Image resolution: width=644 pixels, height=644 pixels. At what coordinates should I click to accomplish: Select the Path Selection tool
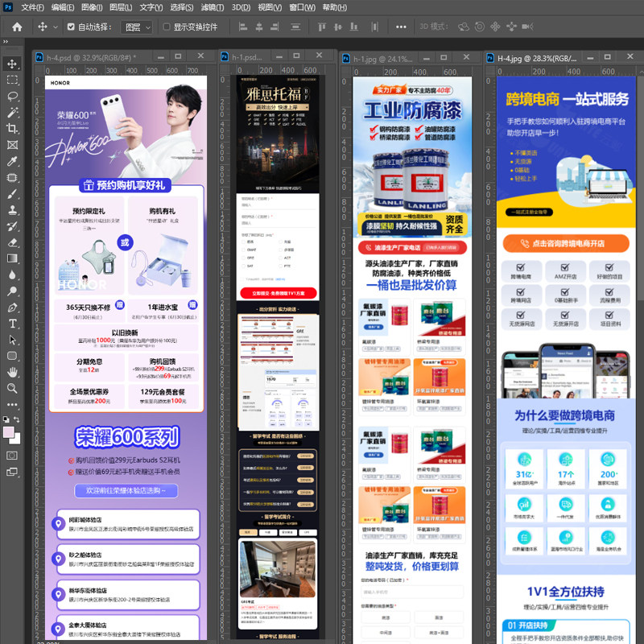tap(12, 340)
